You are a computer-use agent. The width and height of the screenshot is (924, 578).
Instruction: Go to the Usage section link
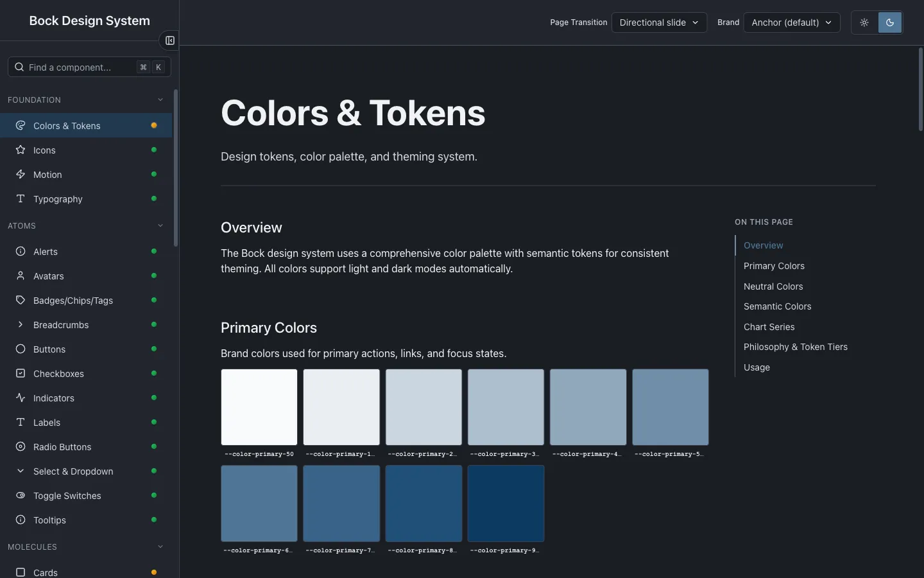point(757,367)
